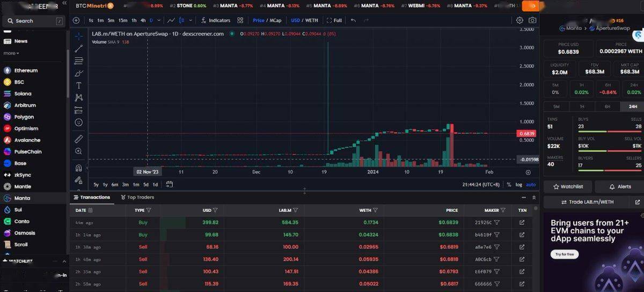Select the 5d date range
This screenshot has height=292, width=644.
click(x=145, y=185)
